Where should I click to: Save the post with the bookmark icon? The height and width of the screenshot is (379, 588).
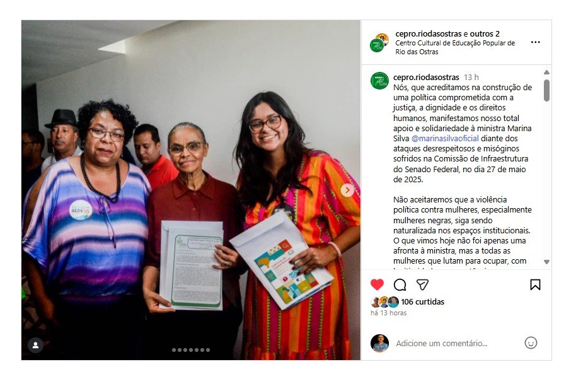click(535, 285)
